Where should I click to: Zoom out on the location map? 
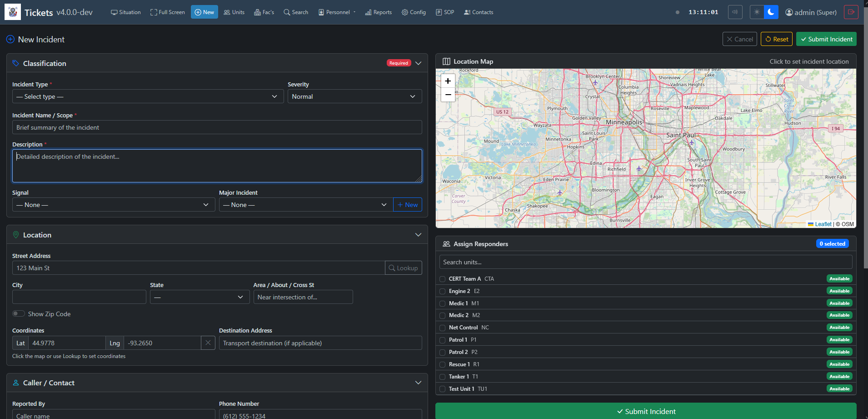point(448,95)
